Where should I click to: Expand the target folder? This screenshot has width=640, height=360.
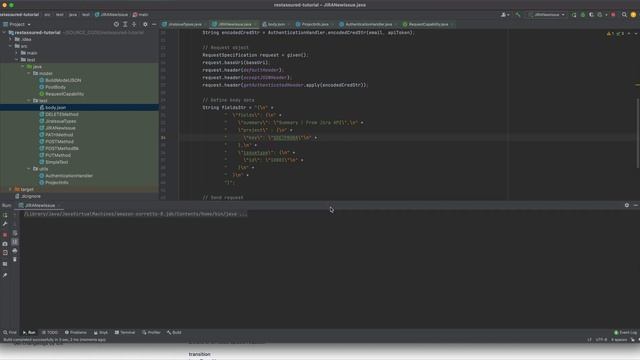(x=11, y=189)
